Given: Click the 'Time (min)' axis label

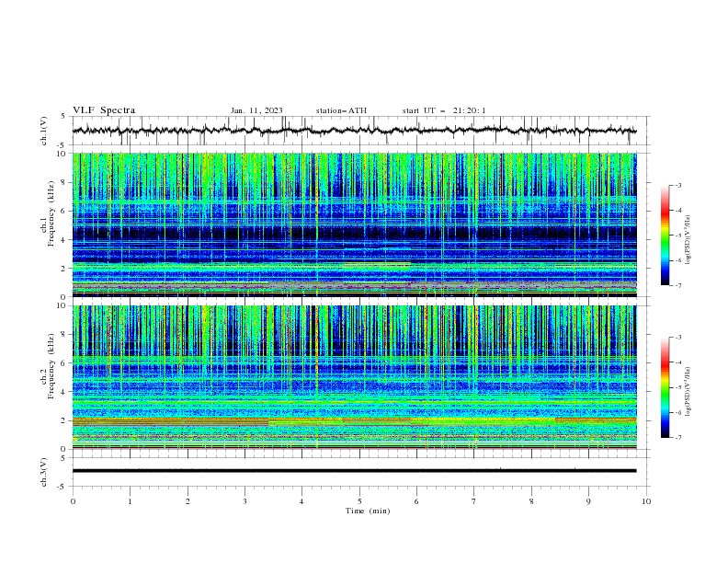Looking at the screenshot, I should (368, 511).
